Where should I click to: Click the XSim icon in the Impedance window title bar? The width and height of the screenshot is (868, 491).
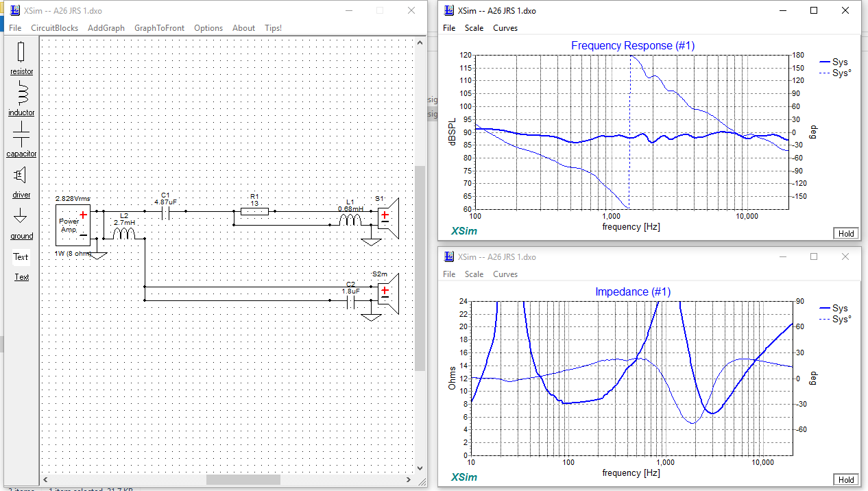(x=449, y=256)
